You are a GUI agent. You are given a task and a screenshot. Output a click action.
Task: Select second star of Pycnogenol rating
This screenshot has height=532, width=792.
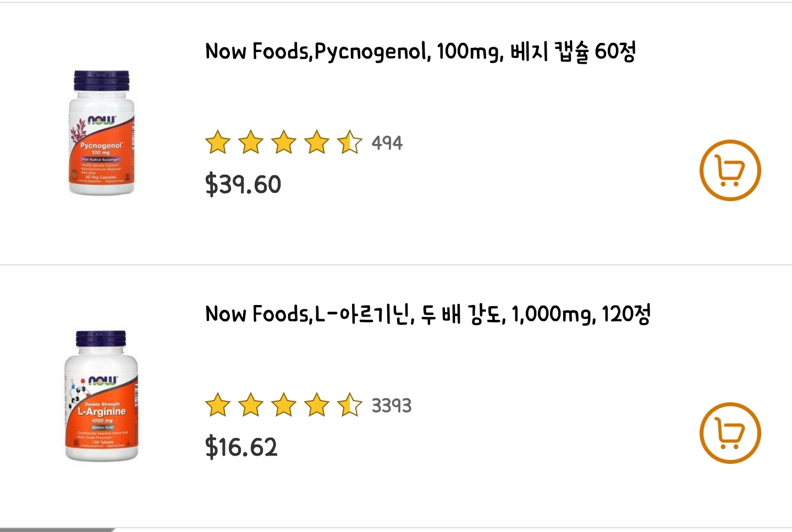point(251,142)
